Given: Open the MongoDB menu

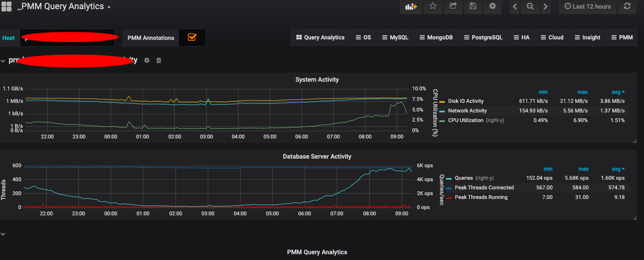Looking at the screenshot, I should pyautogui.click(x=436, y=37).
